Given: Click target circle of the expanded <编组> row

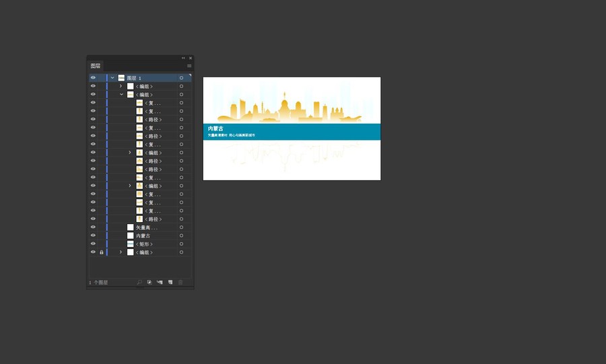Looking at the screenshot, I should pyautogui.click(x=181, y=95).
